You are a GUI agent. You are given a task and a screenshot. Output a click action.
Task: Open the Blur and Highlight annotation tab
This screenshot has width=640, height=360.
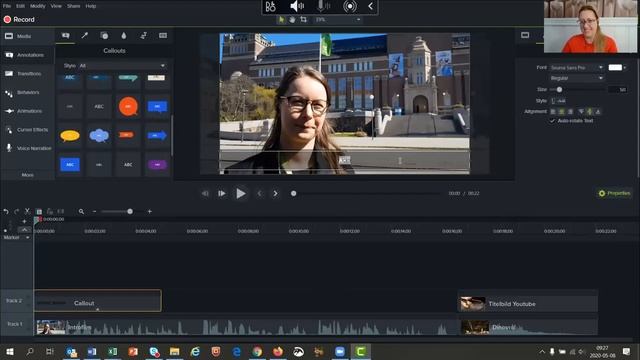[x=124, y=36]
